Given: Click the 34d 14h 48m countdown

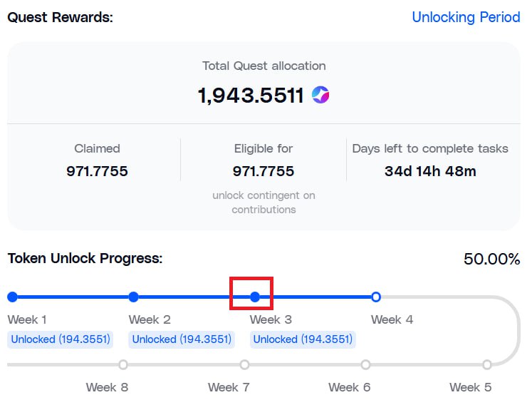Looking at the screenshot, I should tap(430, 171).
